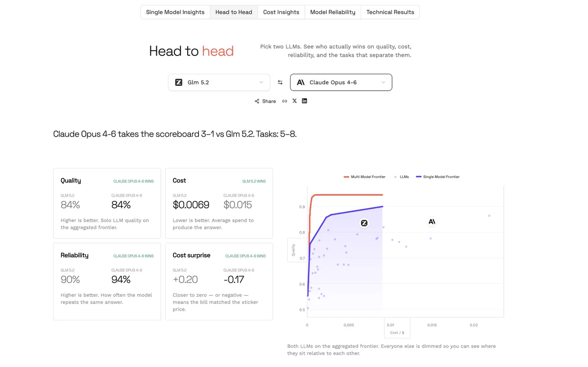Click the Anthropic marker on the chart
588x367 pixels.
(x=432, y=222)
